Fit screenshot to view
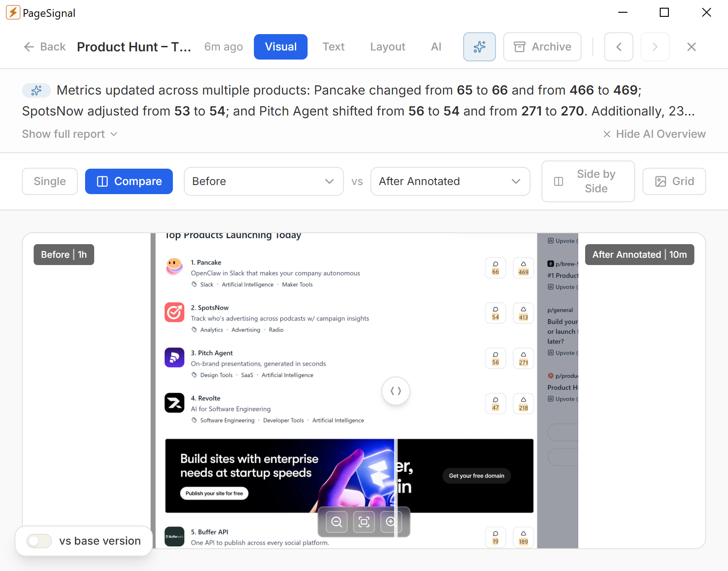Screen dimensions: 728x571 coord(364,522)
